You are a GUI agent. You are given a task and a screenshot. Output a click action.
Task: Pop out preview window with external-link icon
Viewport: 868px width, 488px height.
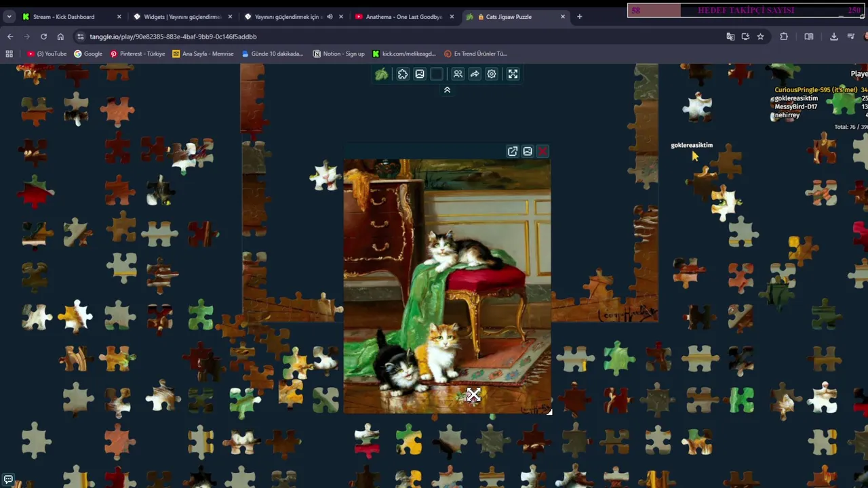513,151
